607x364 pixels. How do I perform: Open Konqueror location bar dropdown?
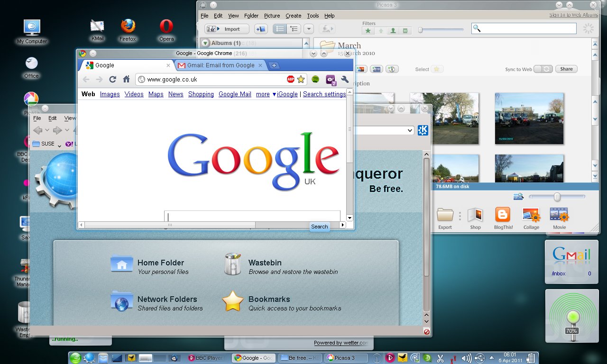pos(410,130)
